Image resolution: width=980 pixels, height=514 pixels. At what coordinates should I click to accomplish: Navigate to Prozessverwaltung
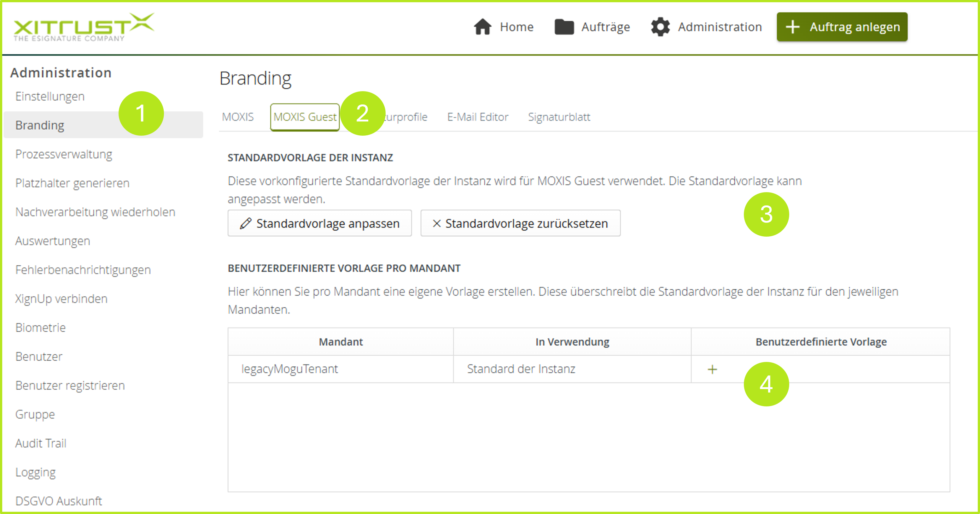click(x=63, y=154)
